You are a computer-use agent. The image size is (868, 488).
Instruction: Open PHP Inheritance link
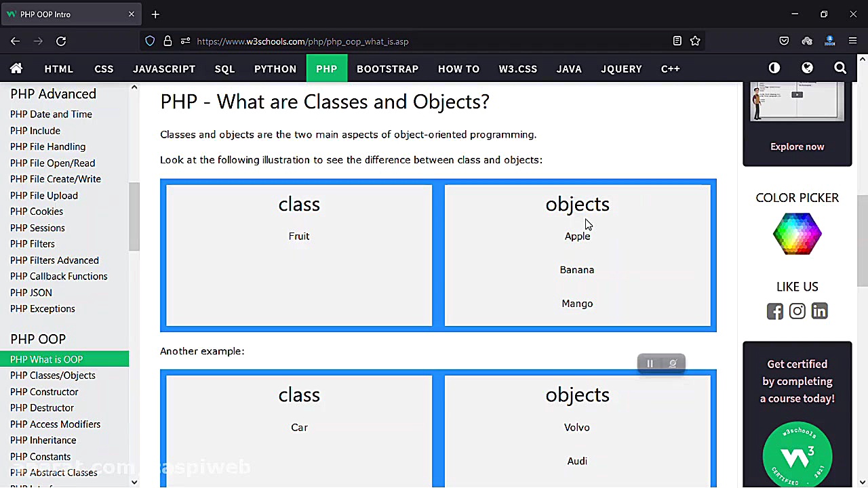43,441
